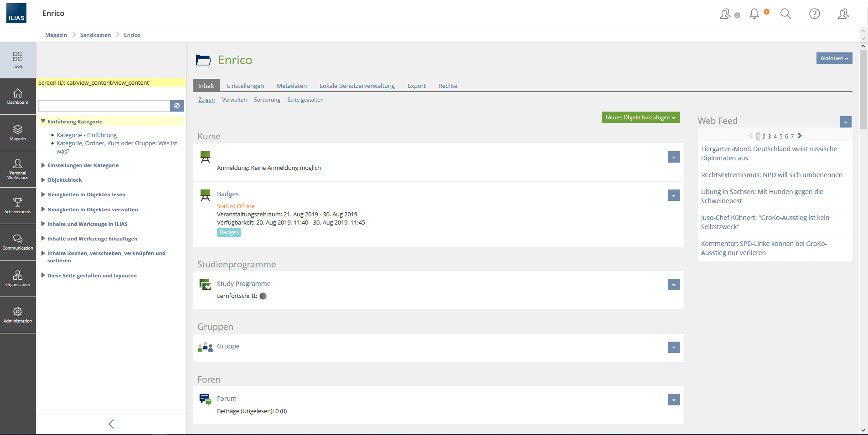Open the Aktionen dropdown
Viewport: 868px width, 435px height.
834,58
